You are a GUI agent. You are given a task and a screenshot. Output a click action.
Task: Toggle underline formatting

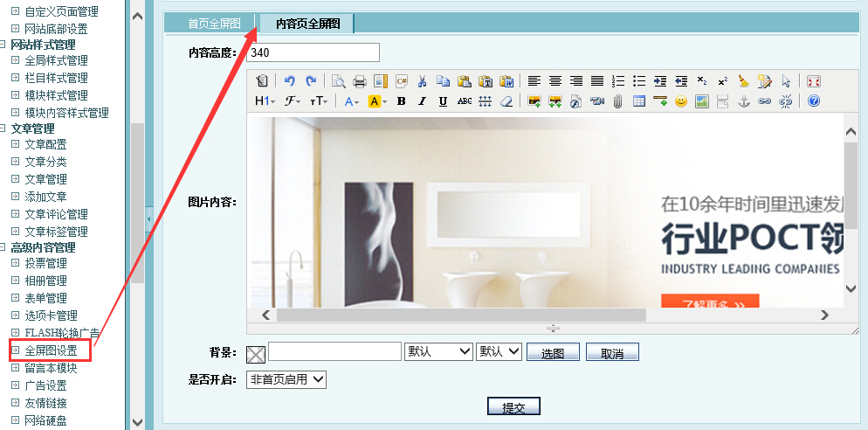(x=443, y=101)
